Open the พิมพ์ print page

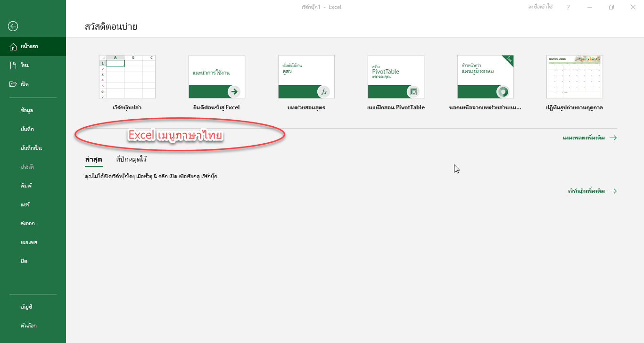click(26, 186)
